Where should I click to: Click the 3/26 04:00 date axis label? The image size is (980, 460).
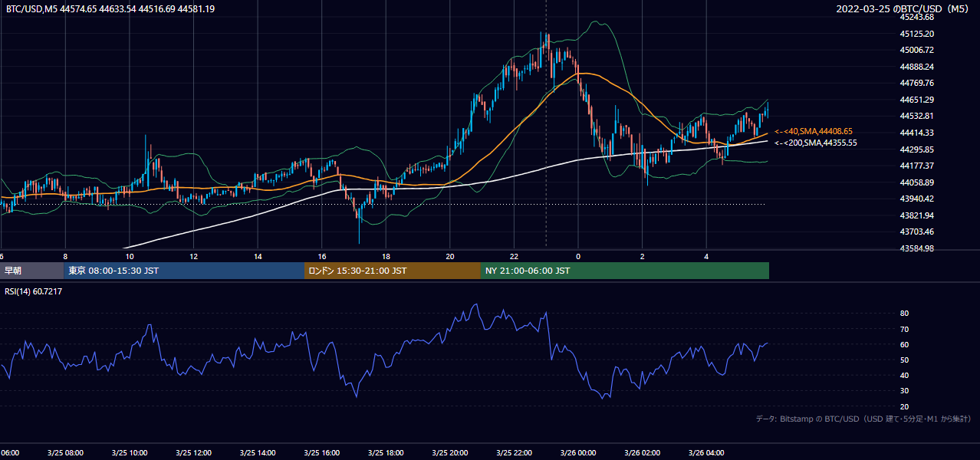706,453
